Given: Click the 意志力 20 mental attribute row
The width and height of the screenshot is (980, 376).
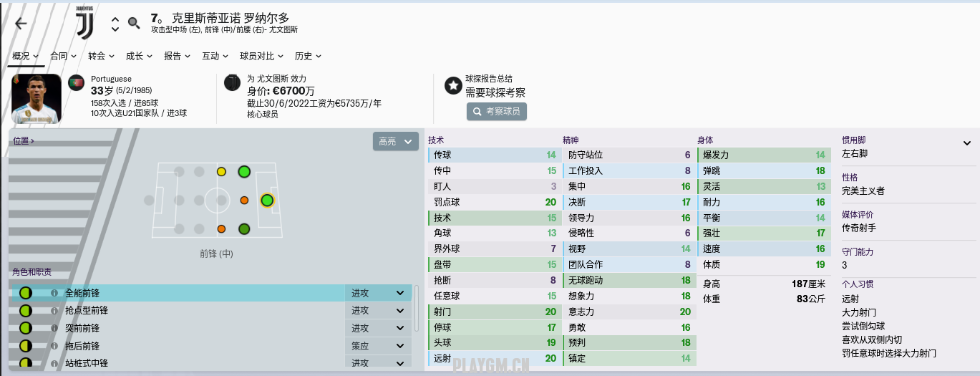Looking at the screenshot, I should click(x=629, y=312).
